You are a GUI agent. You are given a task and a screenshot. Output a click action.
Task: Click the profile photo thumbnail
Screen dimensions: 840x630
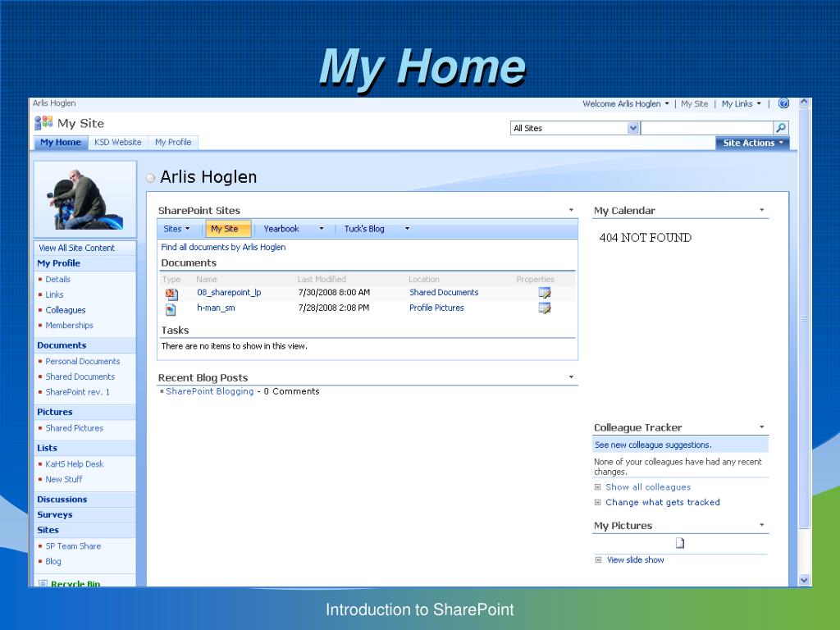(85, 199)
